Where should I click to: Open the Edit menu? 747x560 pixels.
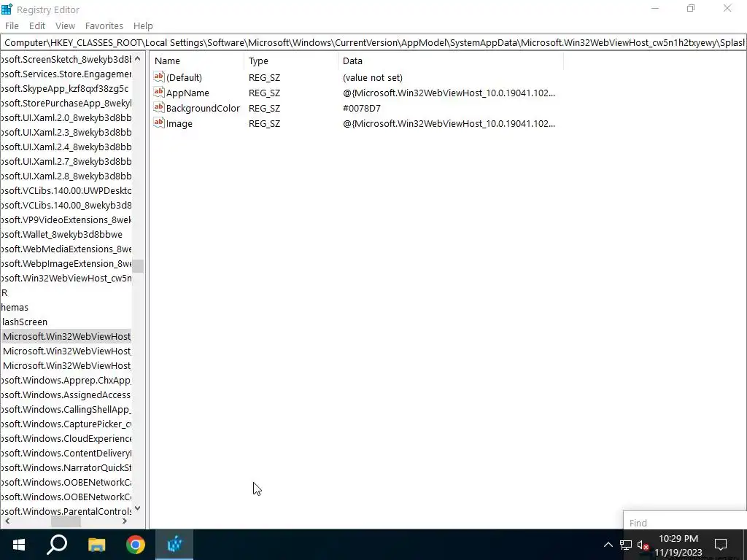pyautogui.click(x=37, y=26)
